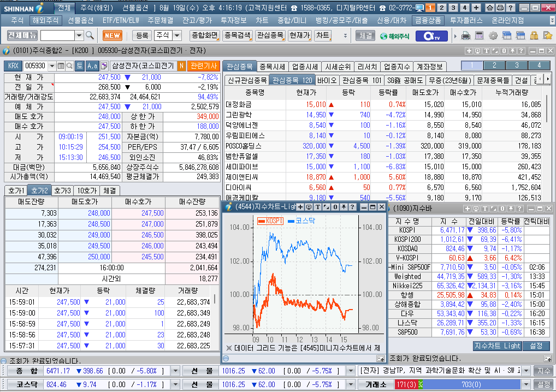Switch to virtual screen 3 in title bar
The image size is (556, 392).
tap(453, 8)
